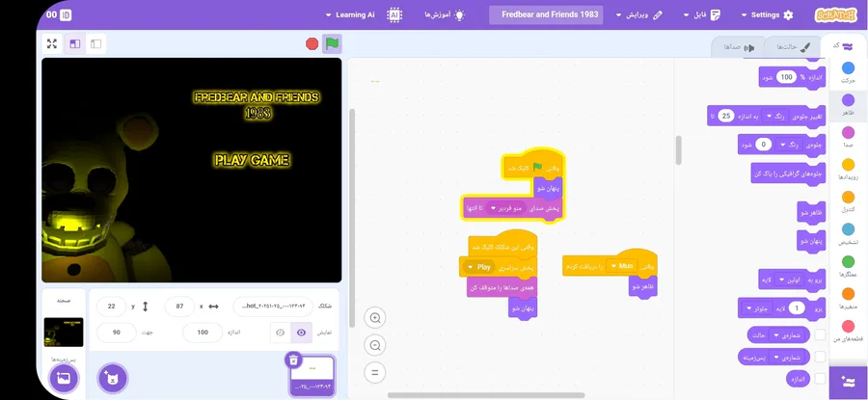Click the 25 value in effect block
868x400 pixels.
[x=726, y=117]
